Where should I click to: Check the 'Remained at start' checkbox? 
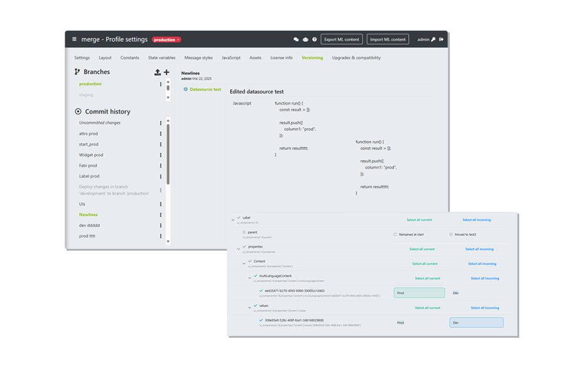(395, 234)
